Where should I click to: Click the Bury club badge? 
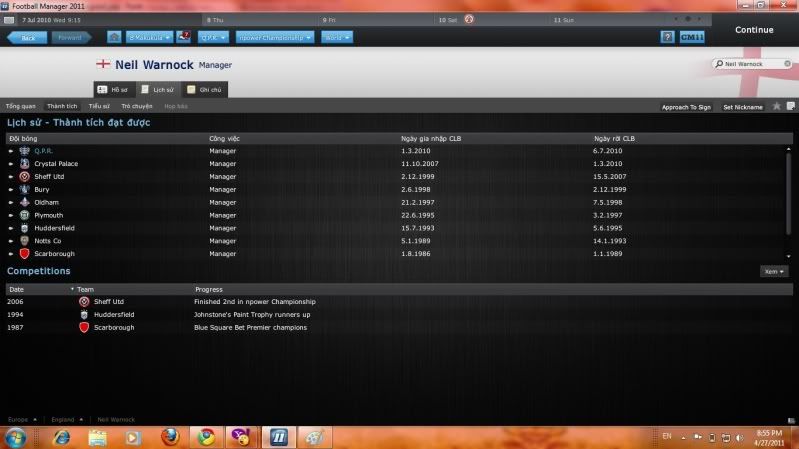coord(24,189)
